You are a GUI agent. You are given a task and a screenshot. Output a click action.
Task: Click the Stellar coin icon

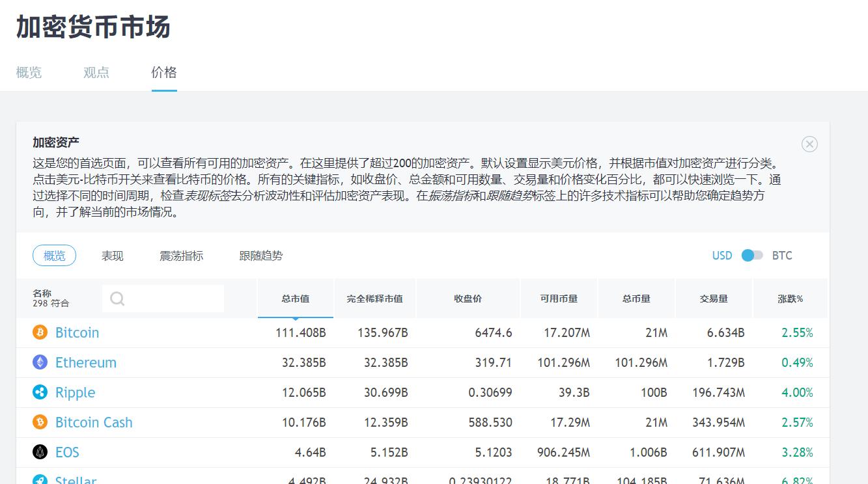39,480
